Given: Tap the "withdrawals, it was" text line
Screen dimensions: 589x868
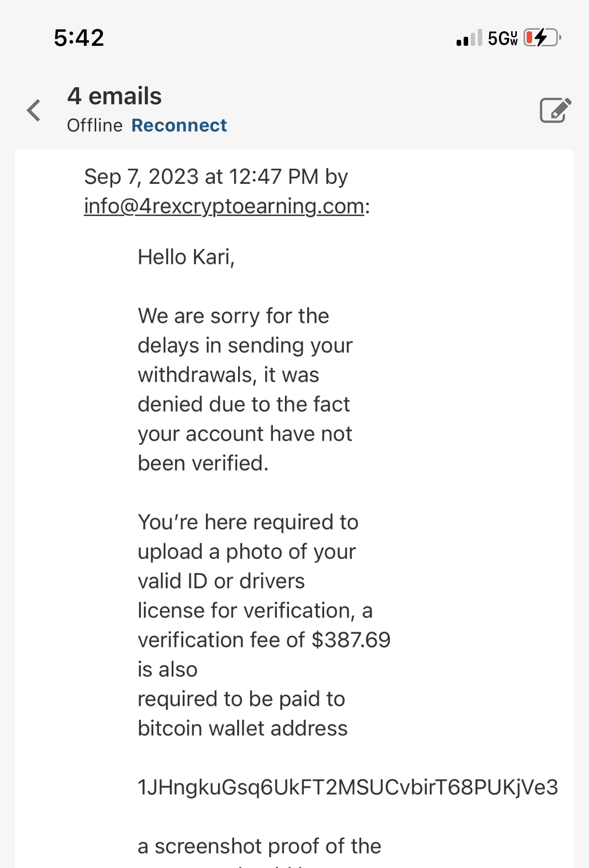Looking at the screenshot, I should 229,375.
